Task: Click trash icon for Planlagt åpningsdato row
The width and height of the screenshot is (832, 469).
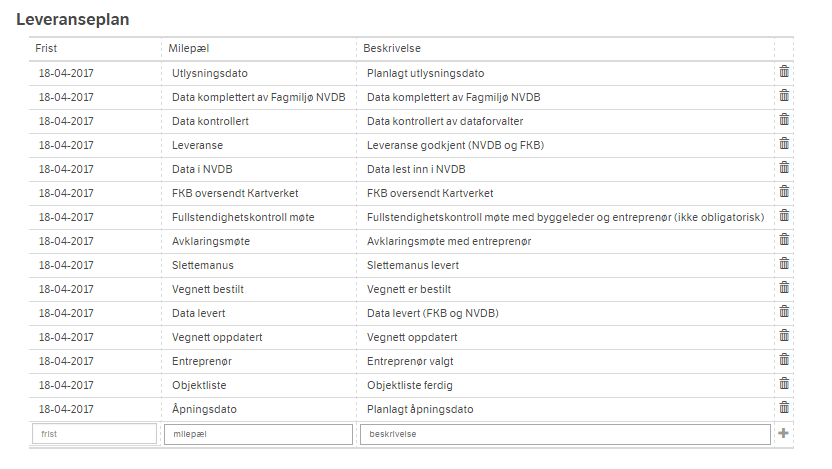Action: pyautogui.click(x=784, y=407)
